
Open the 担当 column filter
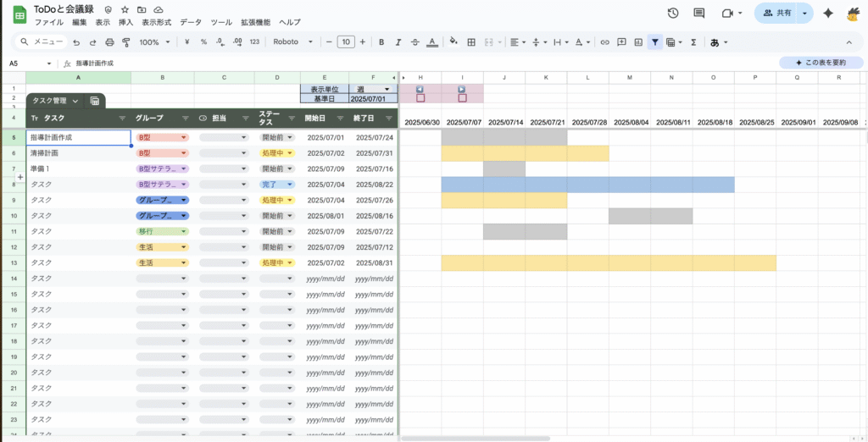(x=246, y=119)
